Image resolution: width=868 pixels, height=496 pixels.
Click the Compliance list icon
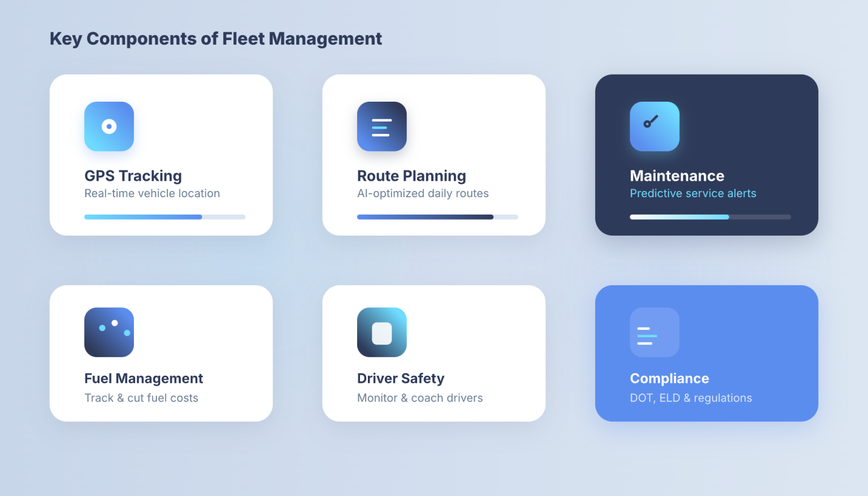pos(655,332)
